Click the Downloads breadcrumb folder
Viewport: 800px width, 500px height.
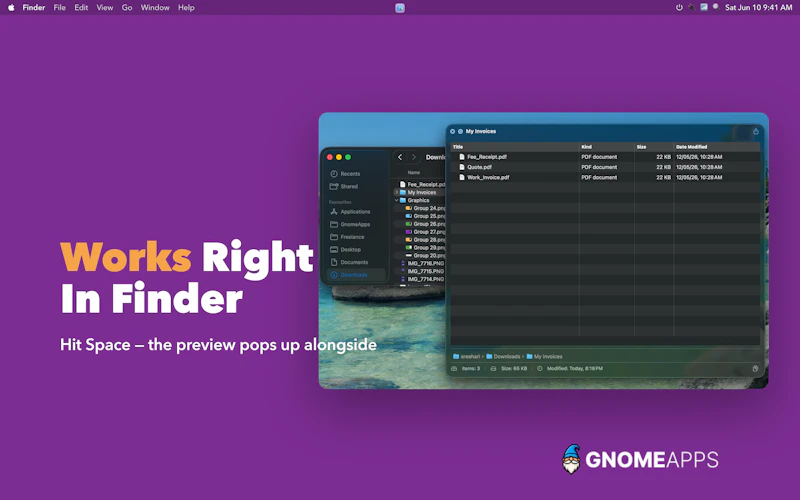click(x=503, y=357)
